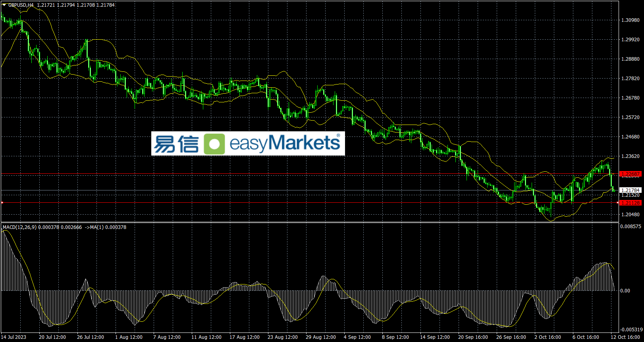644x342 pixels.
Task: Click the MACD scale value -0.005319
Action: (x=631, y=330)
